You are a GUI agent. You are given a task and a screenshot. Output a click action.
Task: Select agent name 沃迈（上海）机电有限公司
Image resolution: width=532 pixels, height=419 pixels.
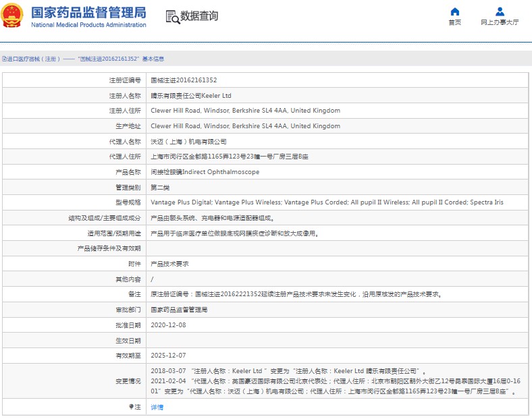188,142
